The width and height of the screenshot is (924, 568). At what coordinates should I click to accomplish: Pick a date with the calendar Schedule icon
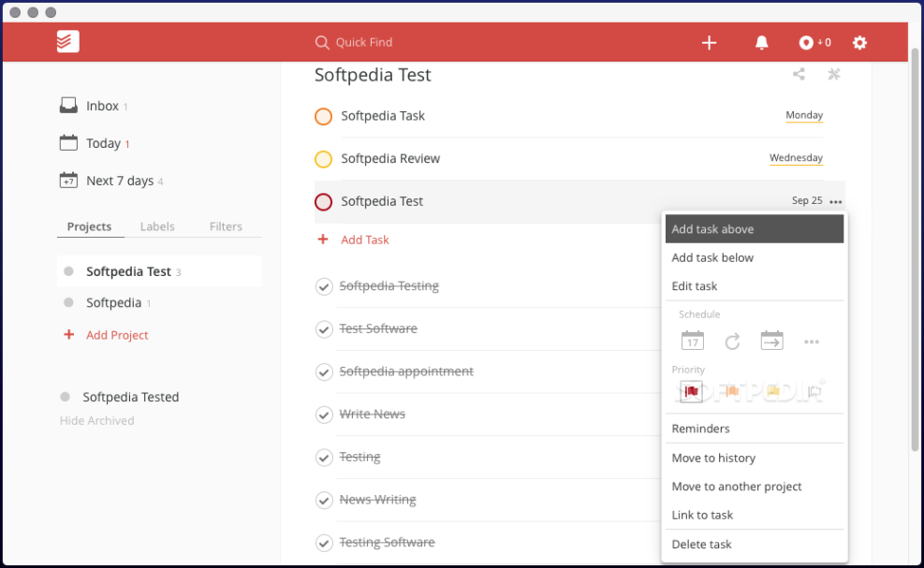692,341
